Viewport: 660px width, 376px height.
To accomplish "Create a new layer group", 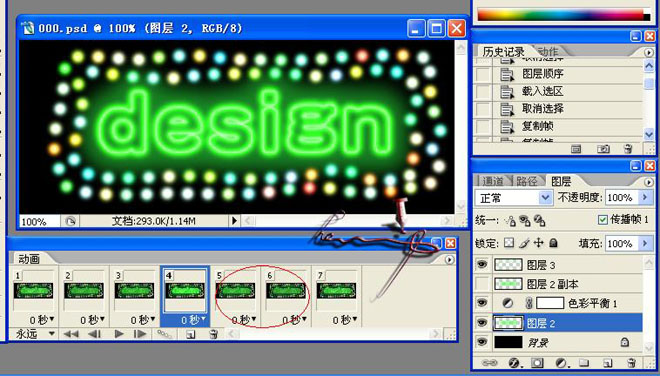I will click(x=583, y=363).
